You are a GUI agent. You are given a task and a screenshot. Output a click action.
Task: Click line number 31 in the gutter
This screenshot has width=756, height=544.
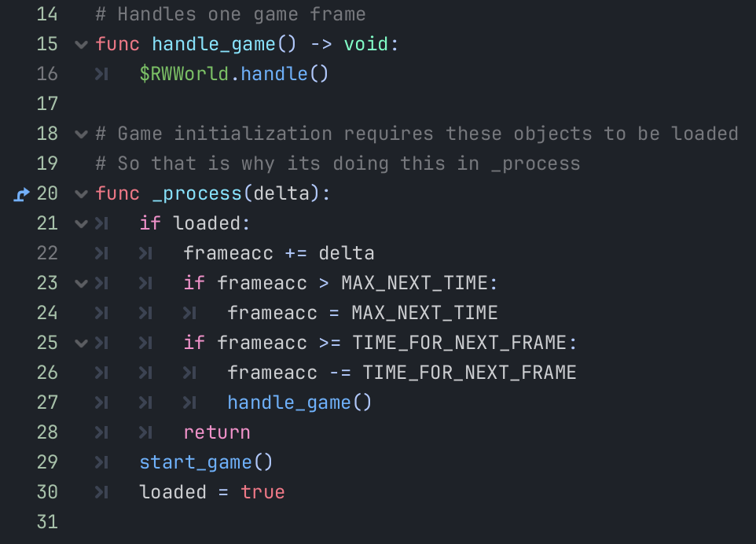(x=47, y=522)
